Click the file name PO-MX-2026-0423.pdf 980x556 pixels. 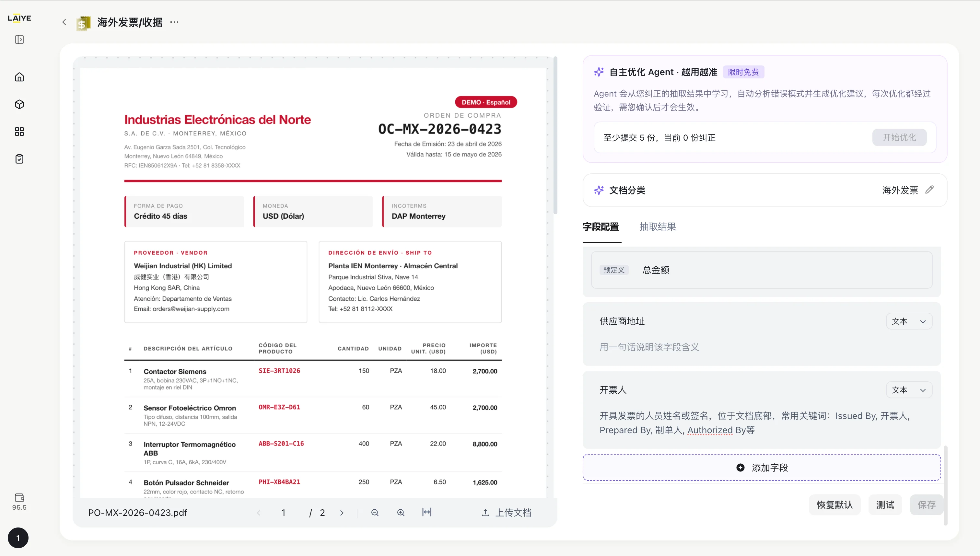click(137, 513)
